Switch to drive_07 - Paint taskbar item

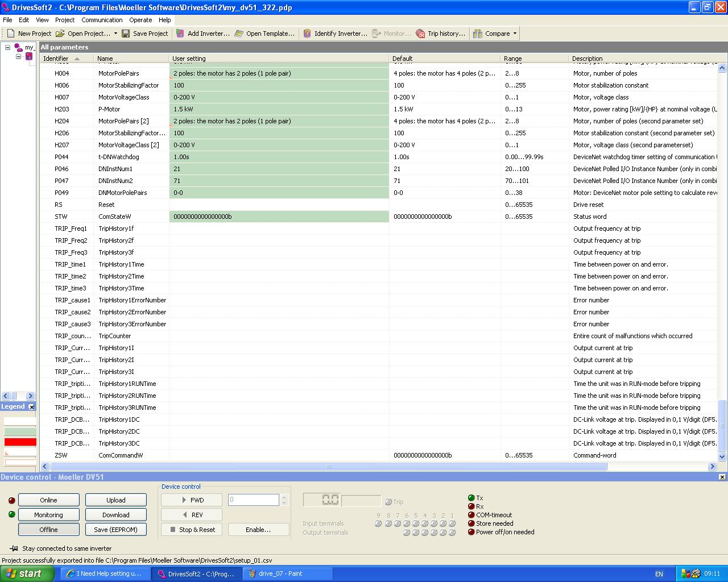(287, 574)
